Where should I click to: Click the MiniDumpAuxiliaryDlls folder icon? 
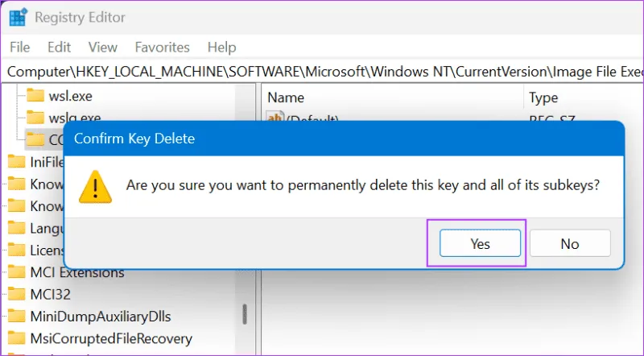pyautogui.click(x=16, y=316)
